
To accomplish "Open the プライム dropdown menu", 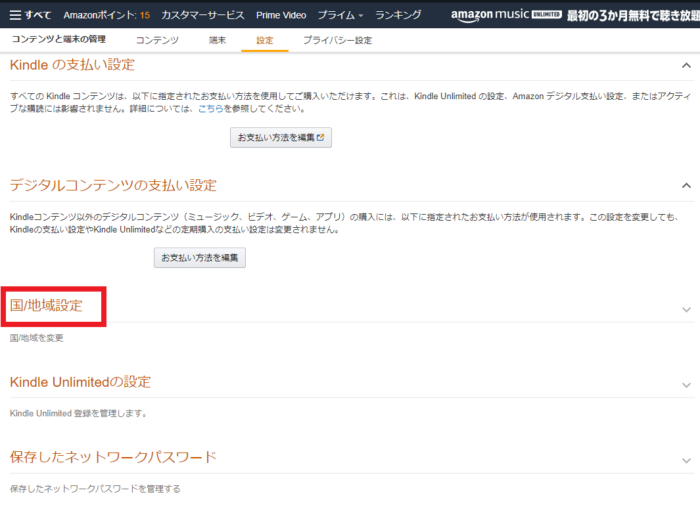I will (340, 15).
